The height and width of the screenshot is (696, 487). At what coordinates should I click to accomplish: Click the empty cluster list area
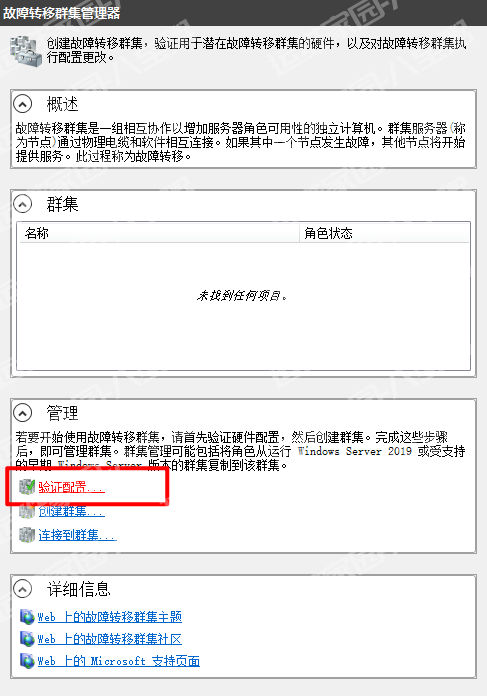[243, 306]
